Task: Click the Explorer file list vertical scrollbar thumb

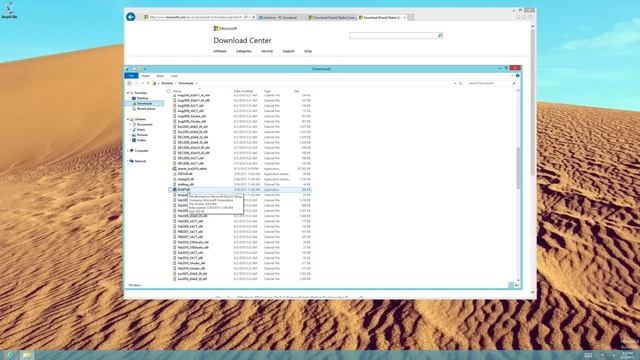Action: [518, 168]
